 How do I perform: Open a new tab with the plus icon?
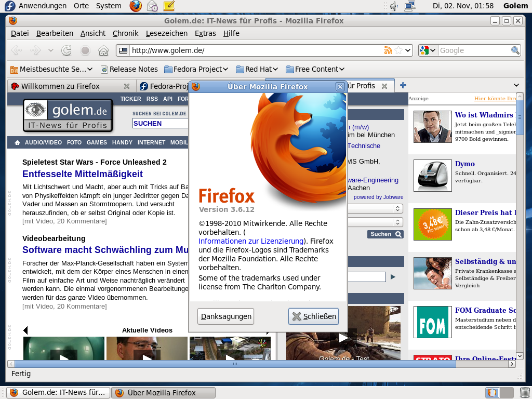pos(403,86)
